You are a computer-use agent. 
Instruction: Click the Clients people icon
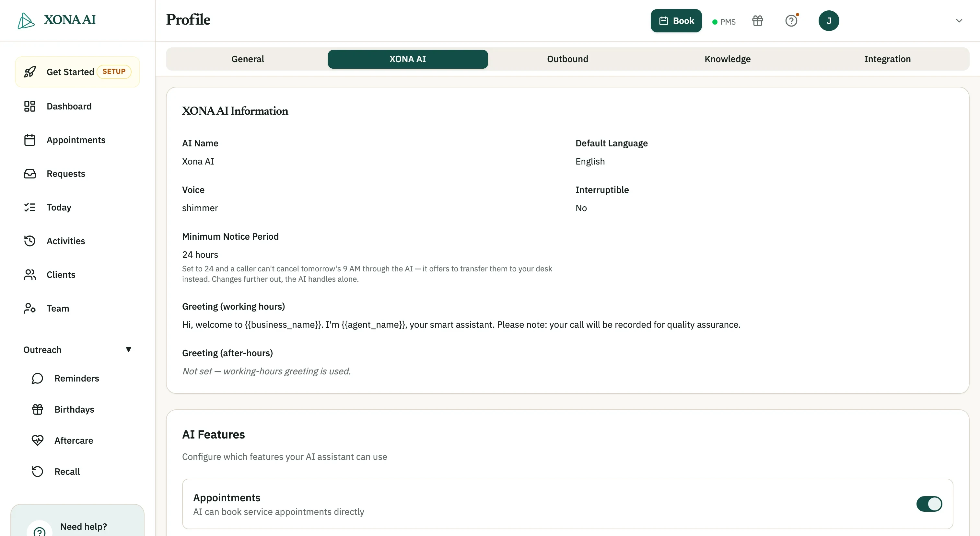coord(30,275)
